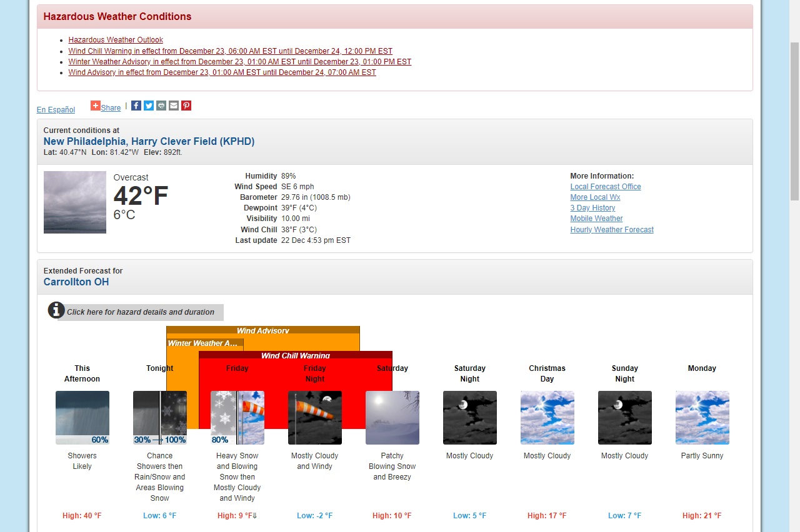Screen dimensions: 800x532
Task: Click the New Philadelphia, Harry Clever Field heading
Action: [x=149, y=142]
